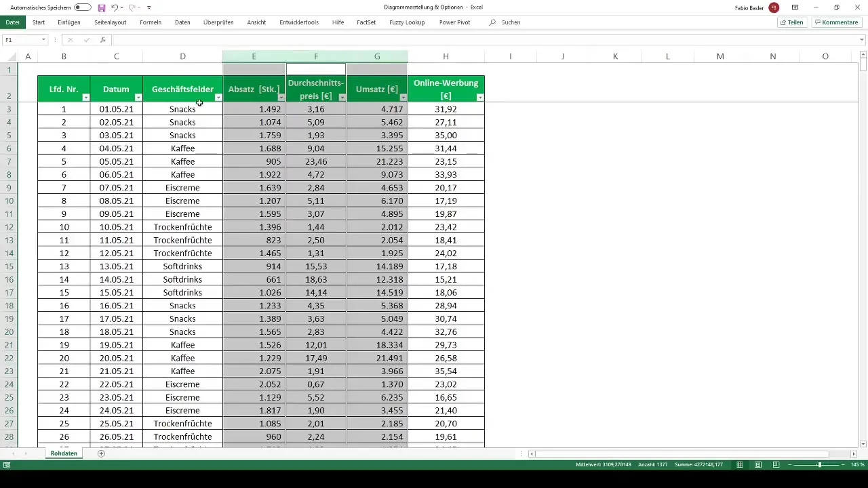Switch to Normal view icon

[740, 465]
